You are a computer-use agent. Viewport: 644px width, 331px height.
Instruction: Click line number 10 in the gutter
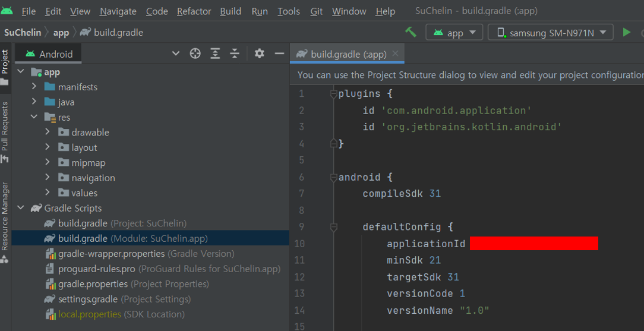point(299,244)
